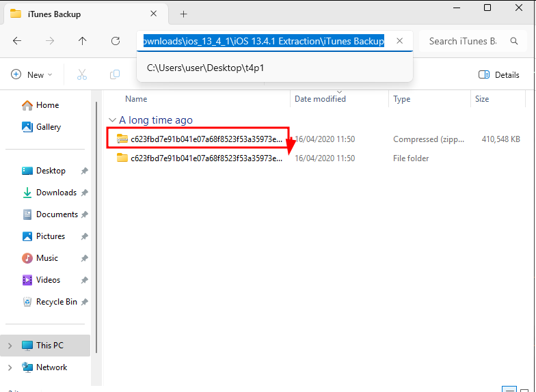This screenshot has width=536, height=392.
Task: Unpin Desktop using its pin icon
Action: [x=85, y=171]
